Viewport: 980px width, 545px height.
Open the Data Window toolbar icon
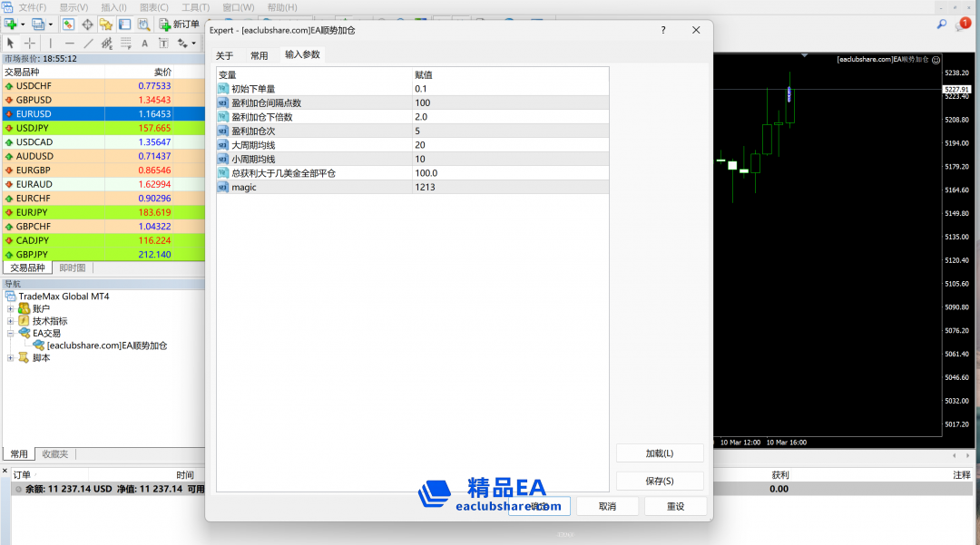87,24
